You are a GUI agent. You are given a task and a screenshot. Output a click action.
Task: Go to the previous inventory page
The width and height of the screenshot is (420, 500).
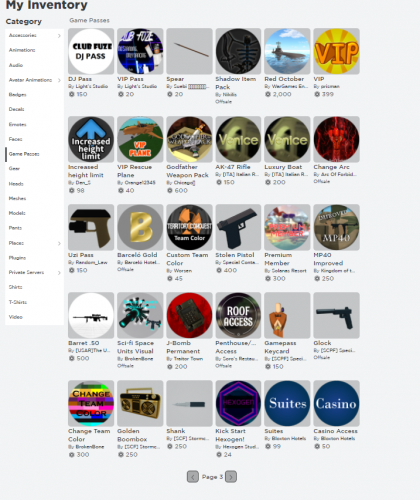[193, 477]
